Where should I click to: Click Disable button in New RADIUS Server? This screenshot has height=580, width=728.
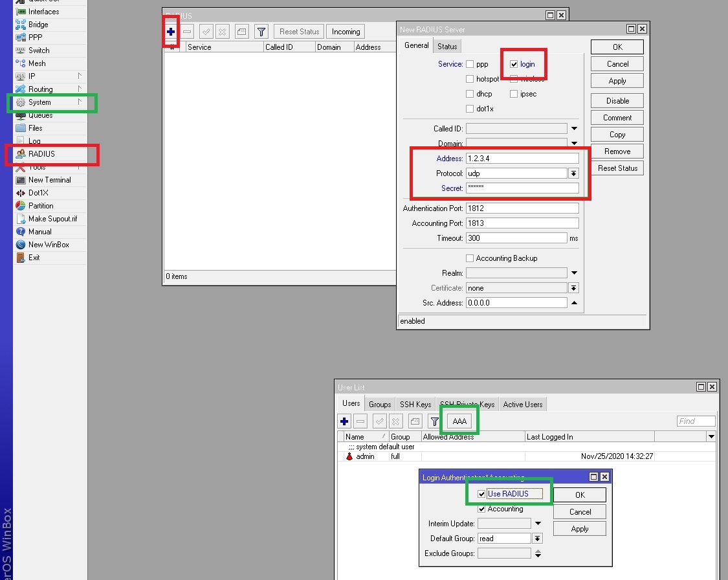[617, 101]
